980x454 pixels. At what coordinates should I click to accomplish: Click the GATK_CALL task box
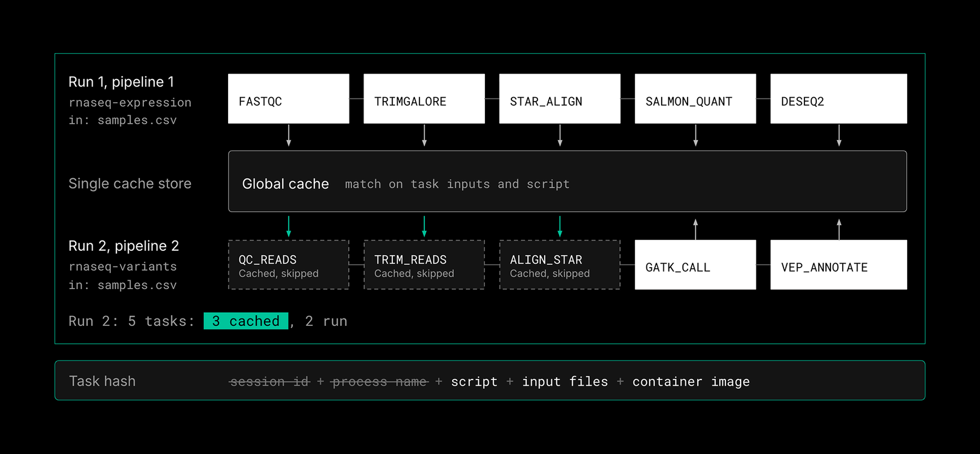(695, 265)
